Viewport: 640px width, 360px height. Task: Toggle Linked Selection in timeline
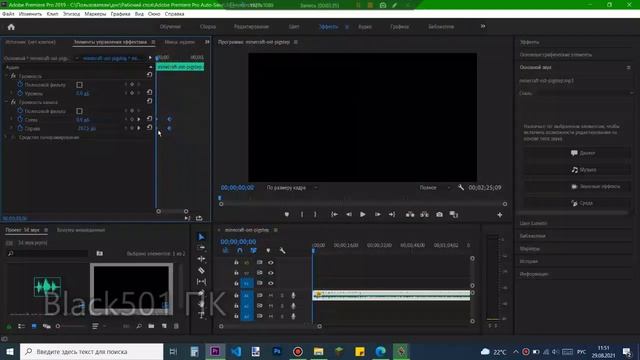[253, 250]
